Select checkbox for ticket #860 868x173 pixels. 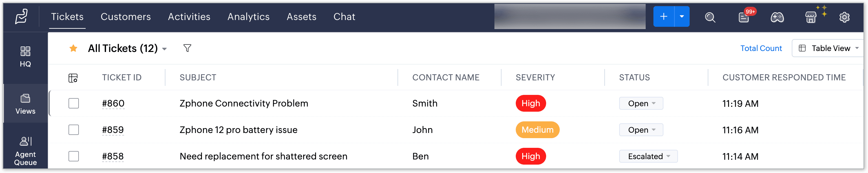click(73, 103)
